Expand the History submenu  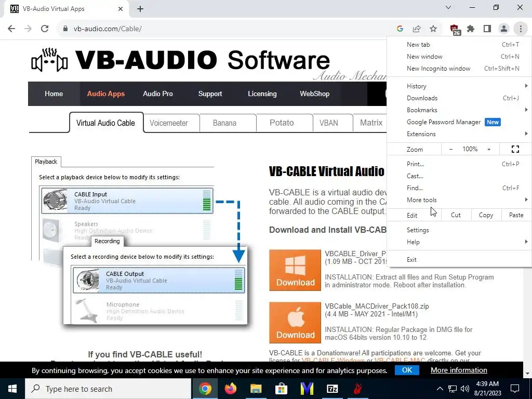tap(459, 86)
